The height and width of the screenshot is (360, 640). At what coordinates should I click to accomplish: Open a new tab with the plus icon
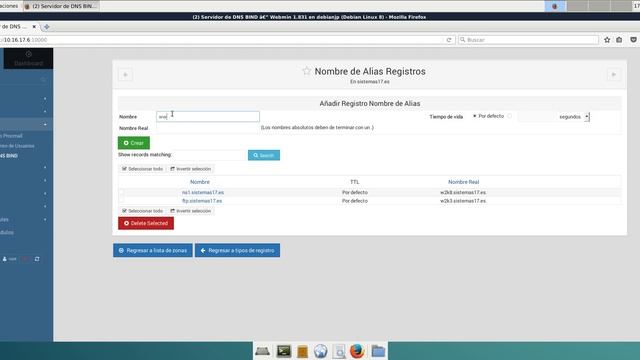coord(47,27)
